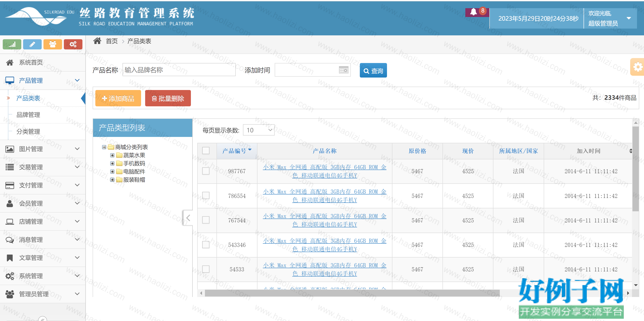The image size is (644, 321).
Task: Open 品牌管理 submenu item
Action: click(28, 114)
